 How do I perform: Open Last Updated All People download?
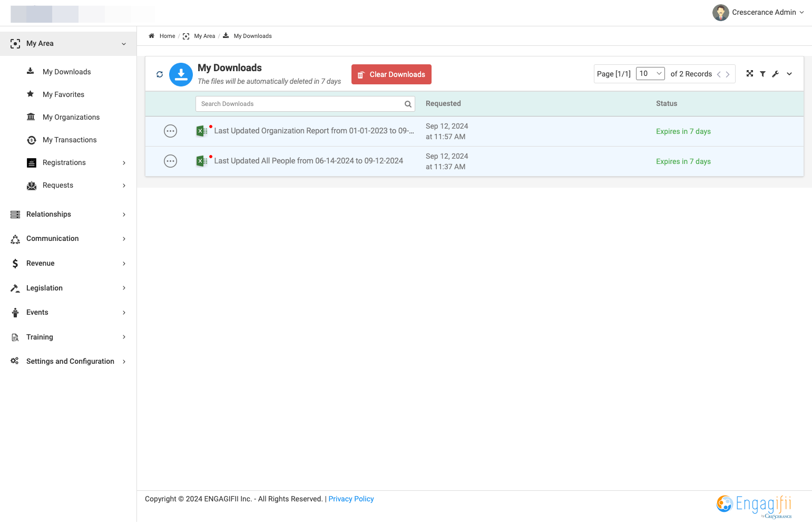click(x=309, y=161)
